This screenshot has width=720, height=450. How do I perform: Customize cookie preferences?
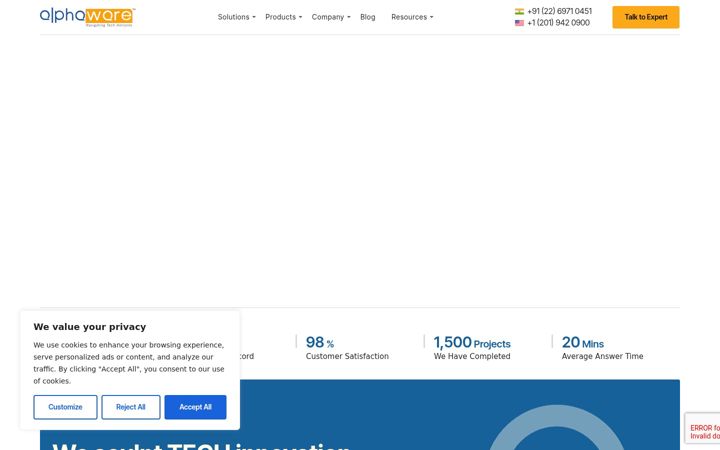(x=65, y=407)
